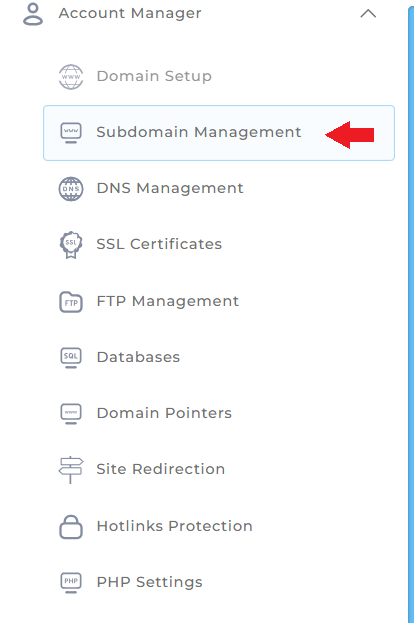This screenshot has width=414, height=623.
Task: Click the Domain Setup globe icon
Action: (71, 77)
